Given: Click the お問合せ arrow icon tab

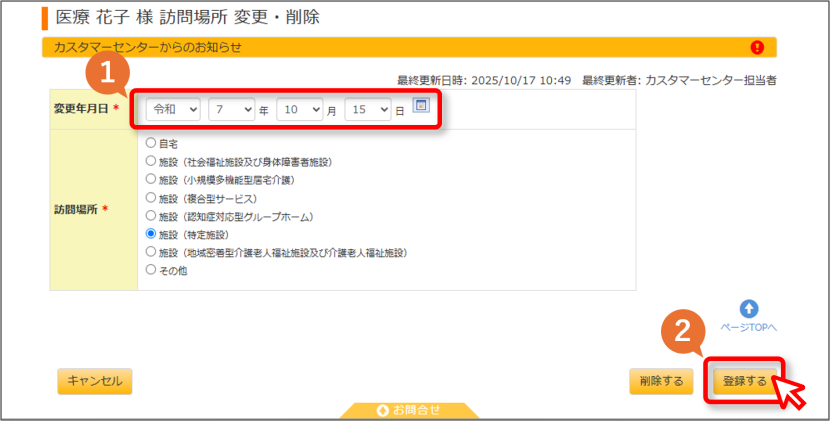Looking at the screenshot, I should point(409,410).
